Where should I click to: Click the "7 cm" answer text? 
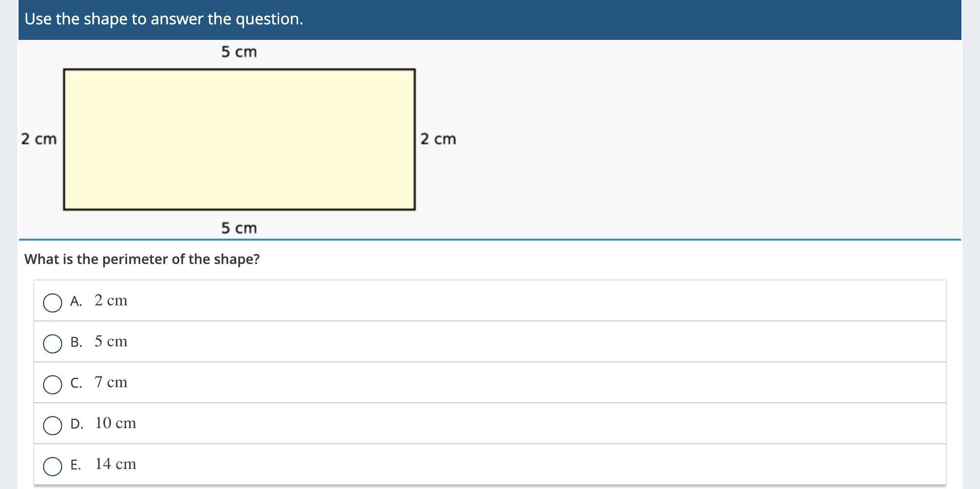click(111, 382)
